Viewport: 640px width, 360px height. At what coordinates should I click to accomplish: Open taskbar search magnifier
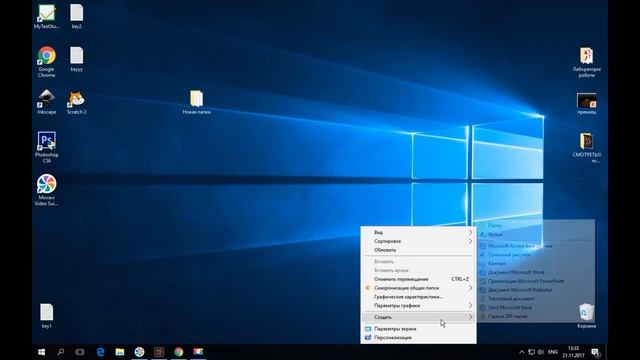click(61, 352)
